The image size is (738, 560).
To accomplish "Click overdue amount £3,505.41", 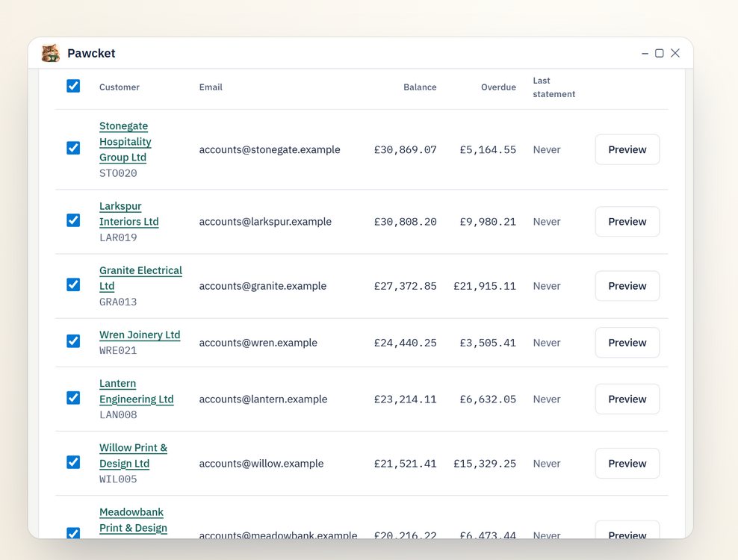I will (488, 343).
